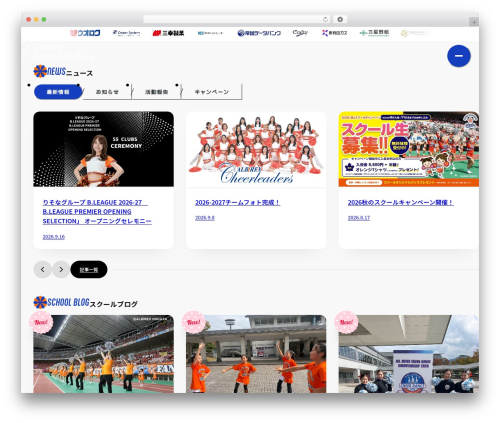Select the キャンペーン news tab
Viewport: 500px width, 423px height.
(x=212, y=92)
